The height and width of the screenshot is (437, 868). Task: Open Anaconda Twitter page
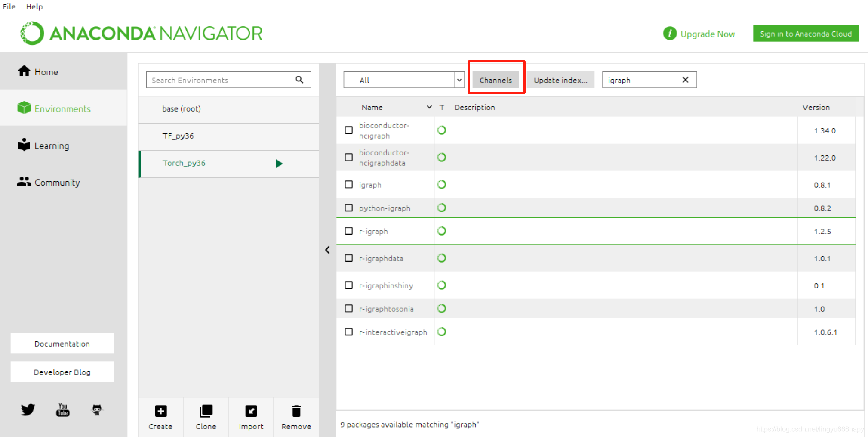28,409
